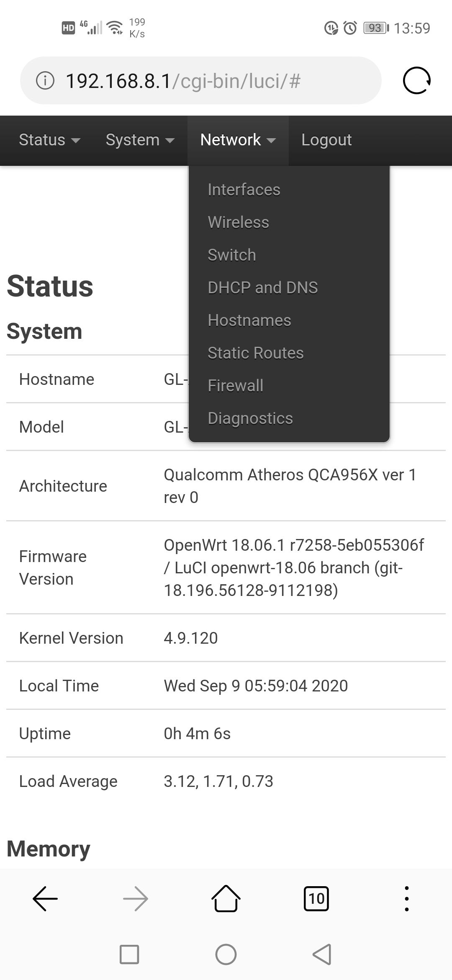Image resolution: width=452 pixels, height=980 pixels.
Task: Open the browser home page icon
Action: [226, 899]
